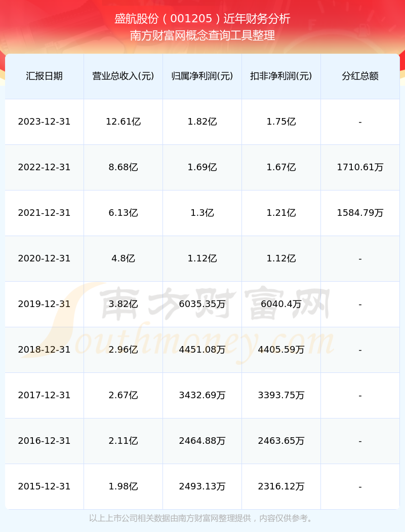
Task: Click the net profit value 3432.69万
Action: 202,395
